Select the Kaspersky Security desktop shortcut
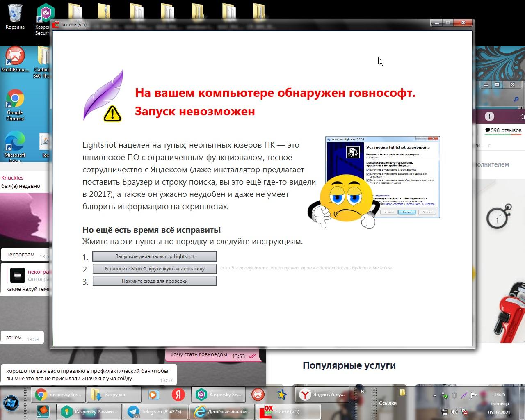 pyautogui.click(x=44, y=18)
